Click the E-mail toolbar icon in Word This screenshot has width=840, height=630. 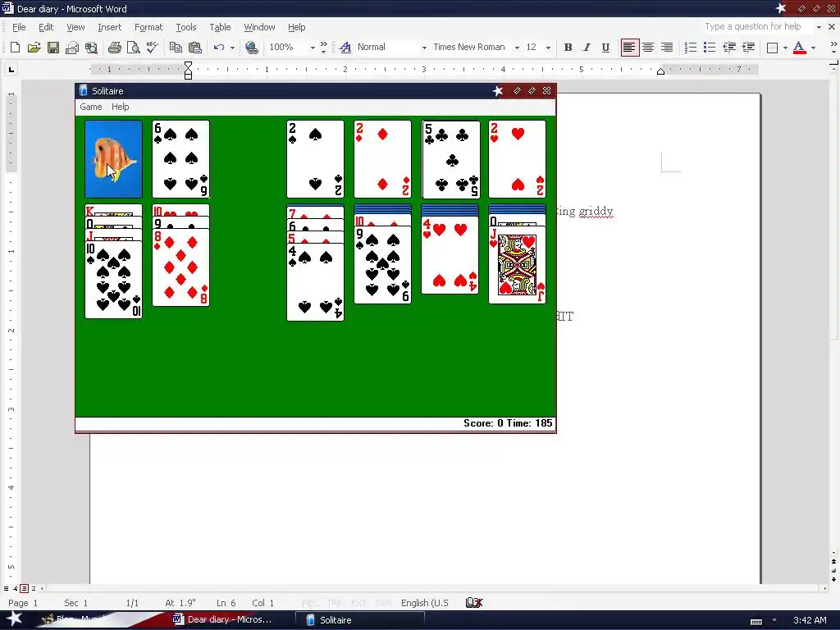pos(72,48)
